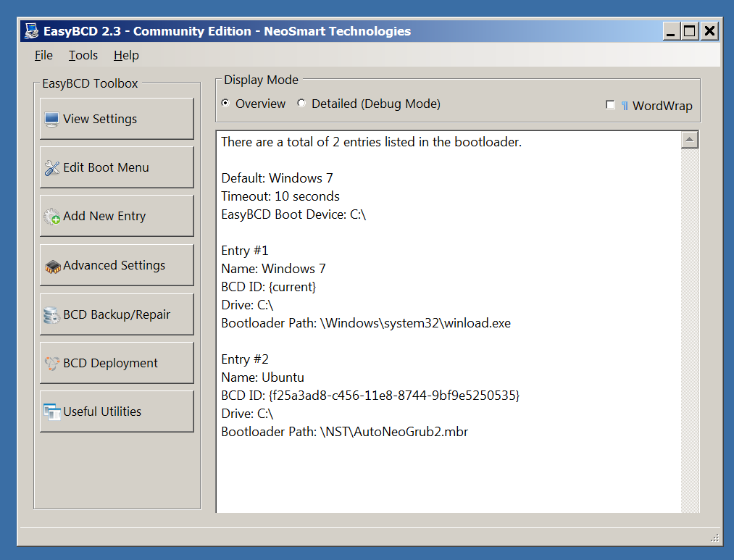Click the text 'EasyBCD Boot Device: C:\'
The width and height of the screenshot is (734, 560).
(293, 214)
